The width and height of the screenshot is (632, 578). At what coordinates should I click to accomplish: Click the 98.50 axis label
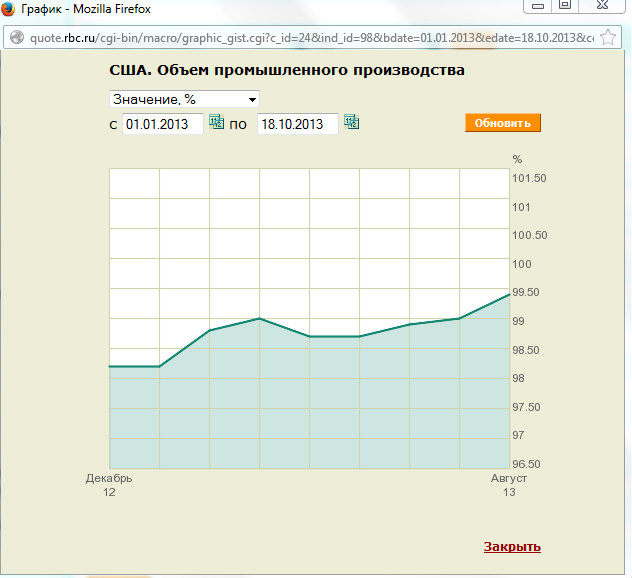pyautogui.click(x=526, y=350)
